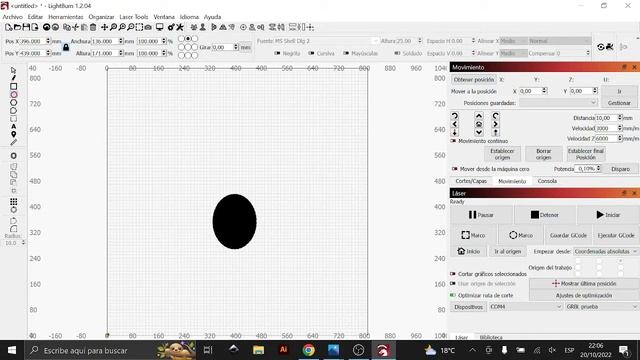This screenshot has height=360, width=640.
Task: Select the Measure ruler tool
Action: coord(13,142)
